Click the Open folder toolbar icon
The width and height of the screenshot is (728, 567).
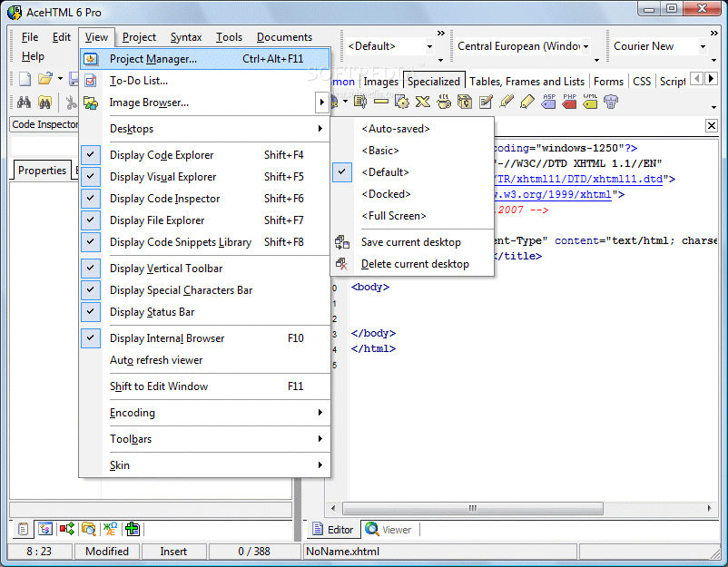(x=45, y=79)
